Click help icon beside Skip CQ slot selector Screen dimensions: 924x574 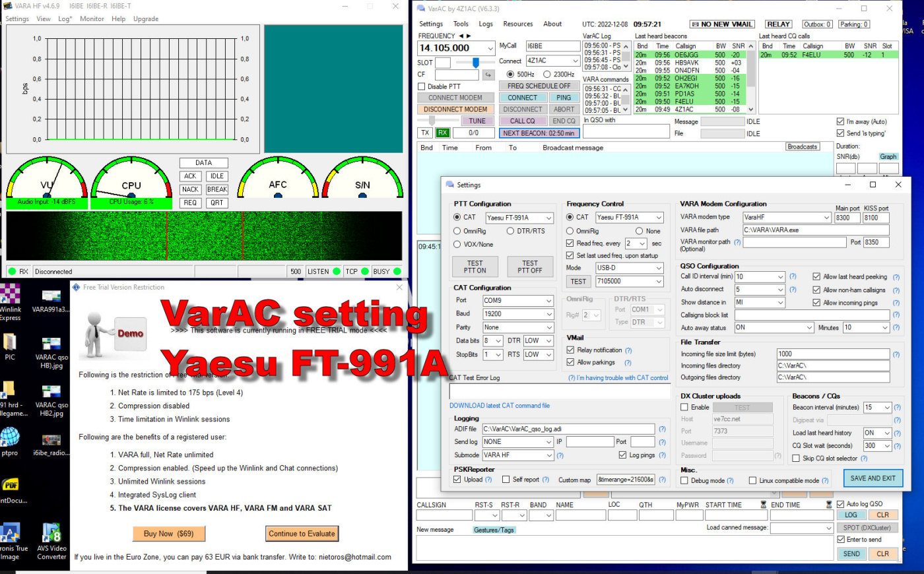point(864,459)
